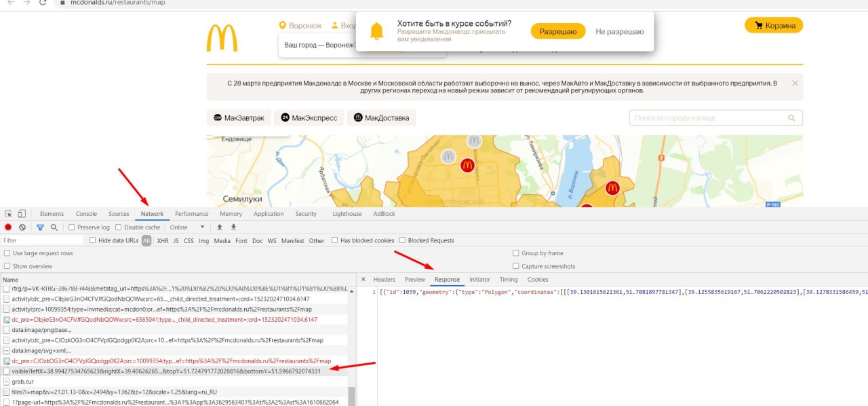Screen dimensions: 868x406
Task: Open the Корзина cart button
Action: tap(774, 26)
